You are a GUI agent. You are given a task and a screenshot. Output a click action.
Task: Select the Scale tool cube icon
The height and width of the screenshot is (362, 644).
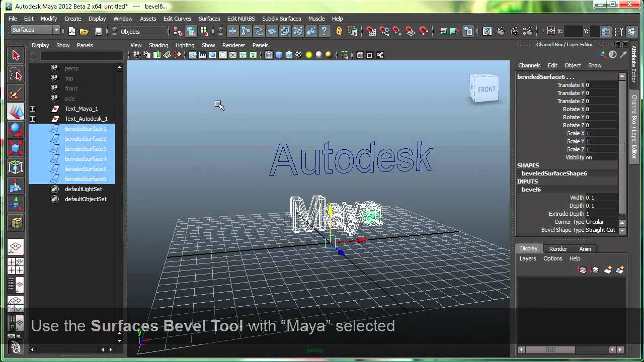(16, 148)
